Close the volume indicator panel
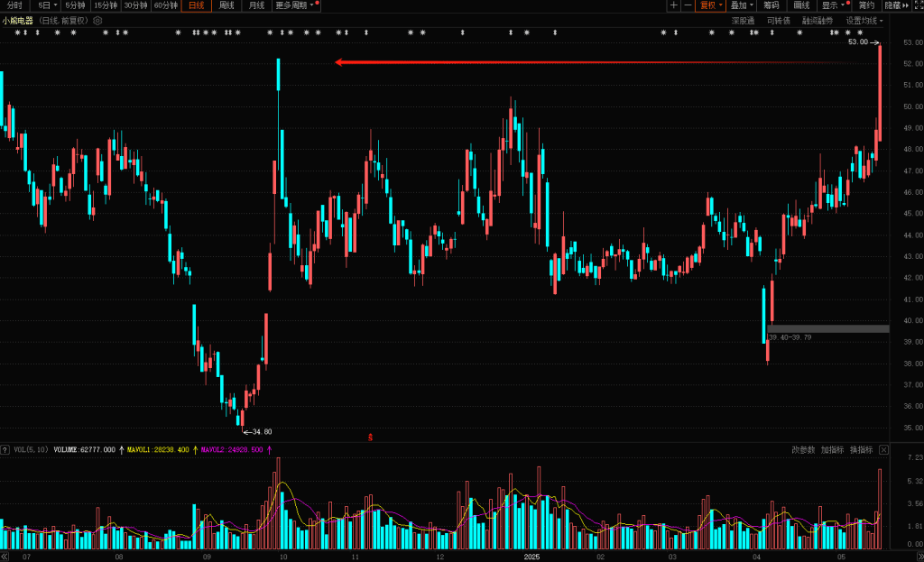 tap(884, 450)
